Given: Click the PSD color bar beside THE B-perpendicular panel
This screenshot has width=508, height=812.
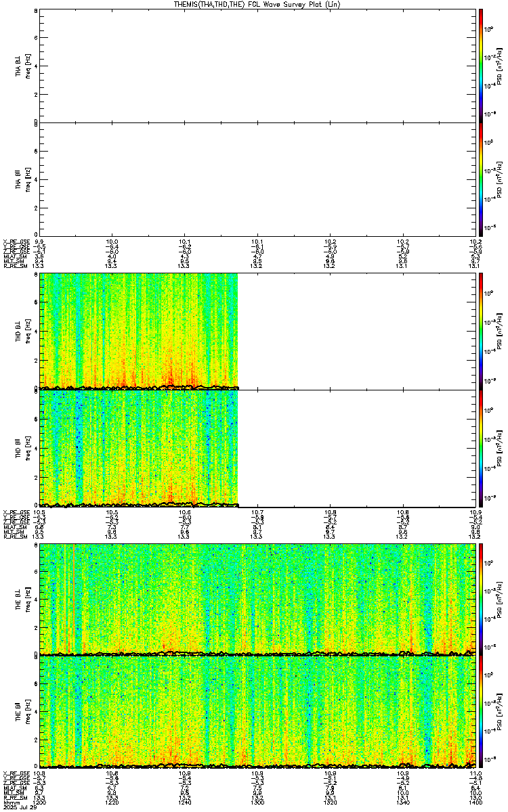Looking at the screenshot, I should point(480,599).
